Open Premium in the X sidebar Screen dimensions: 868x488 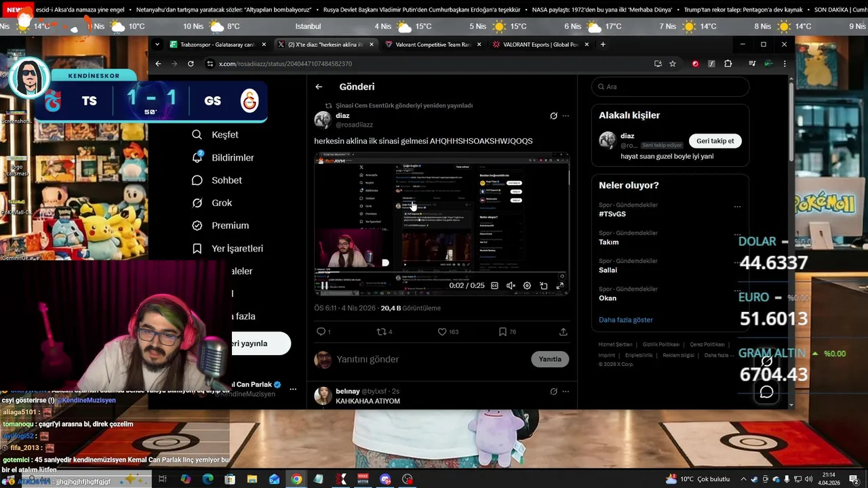tap(220, 226)
